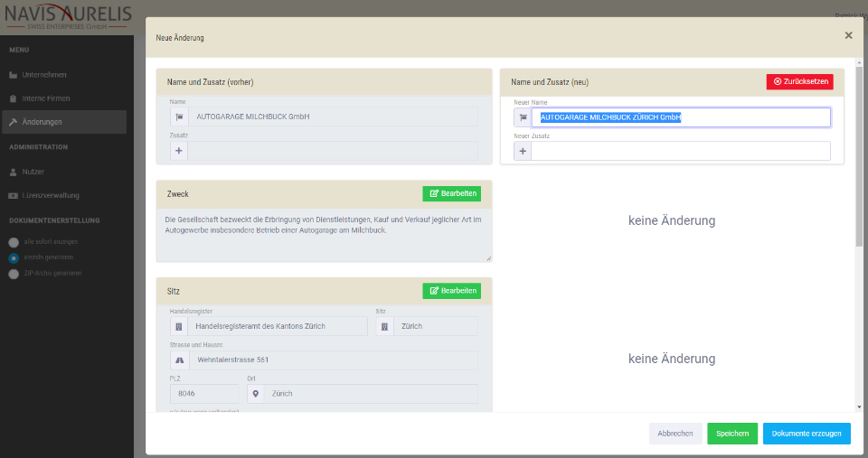Click the building icon next to Handelsregister field
Screen dimensions: 868x458
(179, 326)
